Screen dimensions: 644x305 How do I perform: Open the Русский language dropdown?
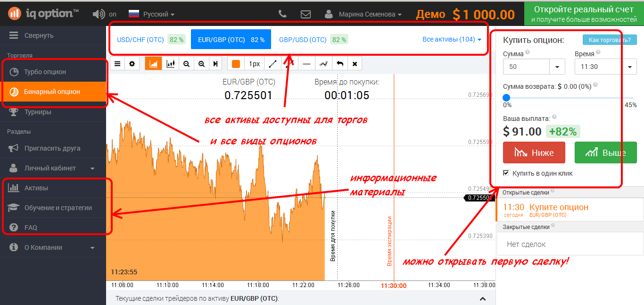click(152, 14)
